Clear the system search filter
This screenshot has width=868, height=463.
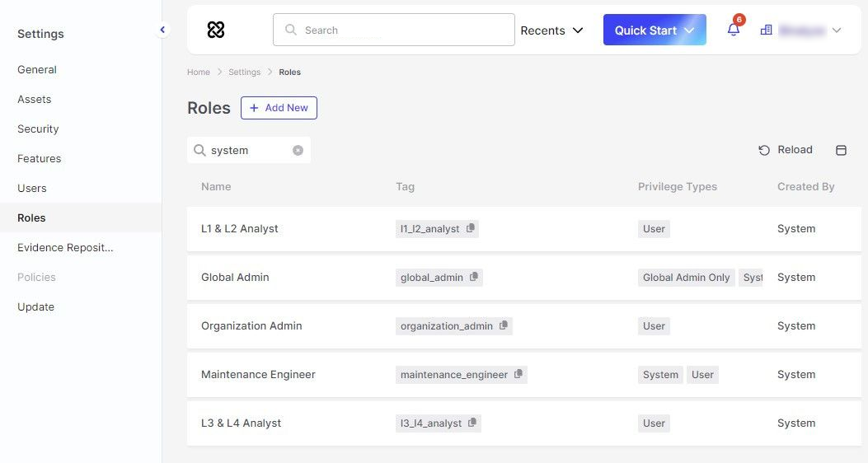pyautogui.click(x=298, y=150)
